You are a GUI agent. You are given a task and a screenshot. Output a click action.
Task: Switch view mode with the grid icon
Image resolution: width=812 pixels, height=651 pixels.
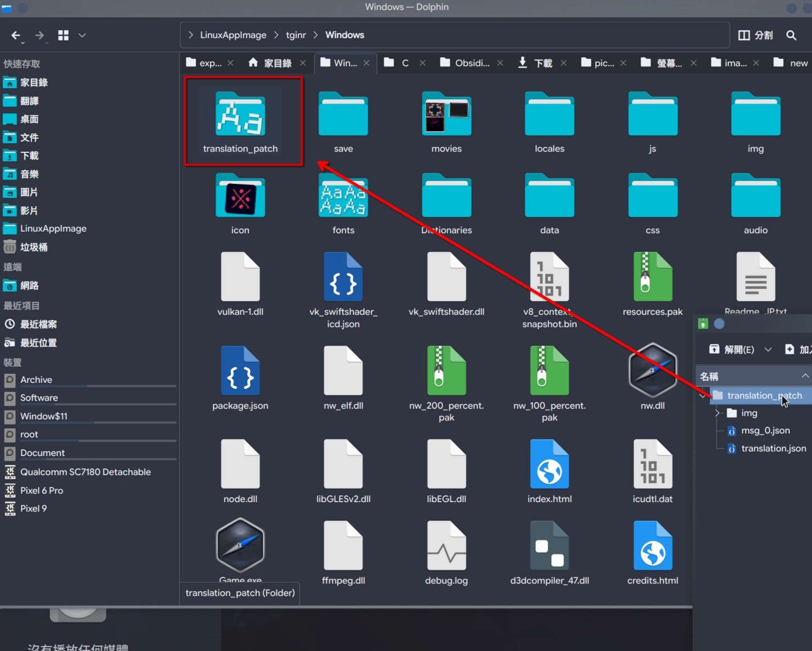[x=64, y=35]
